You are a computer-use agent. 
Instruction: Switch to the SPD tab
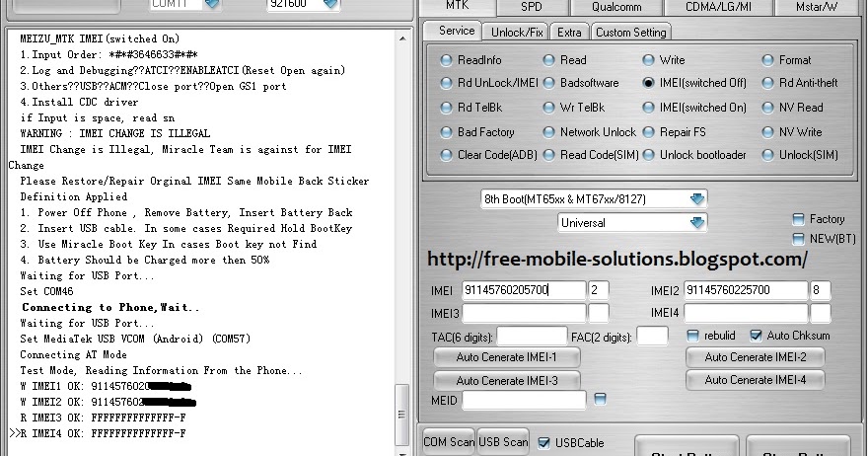tap(532, 7)
